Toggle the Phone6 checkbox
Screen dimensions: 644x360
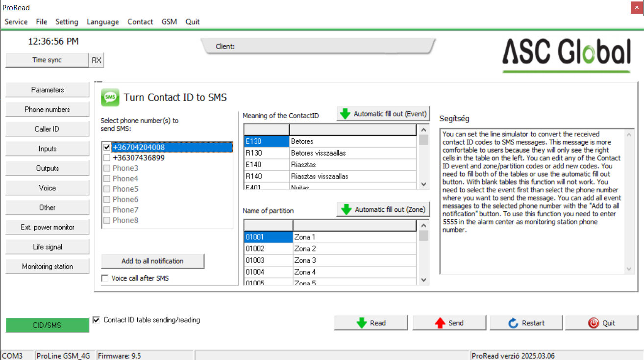106,200
